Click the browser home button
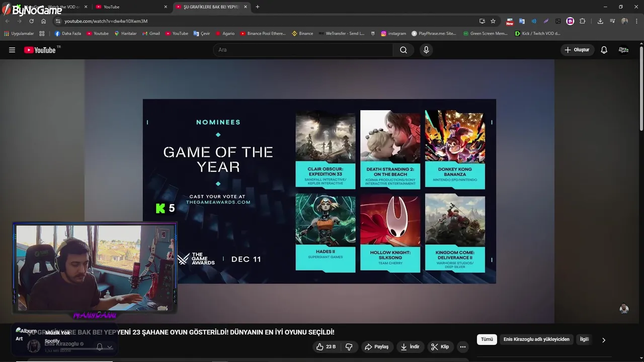Screen dimensions: 644x362 pyautogui.click(x=43, y=21)
